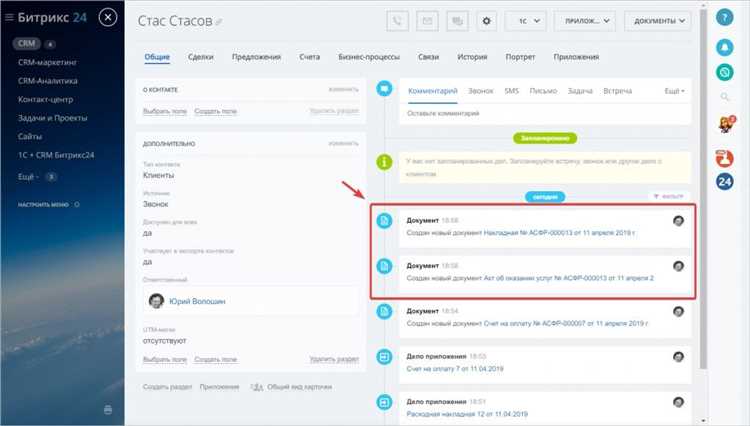Open CRM-маркетинг in the sidebar
Viewport: 750px width, 426px height.
point(47,63)
